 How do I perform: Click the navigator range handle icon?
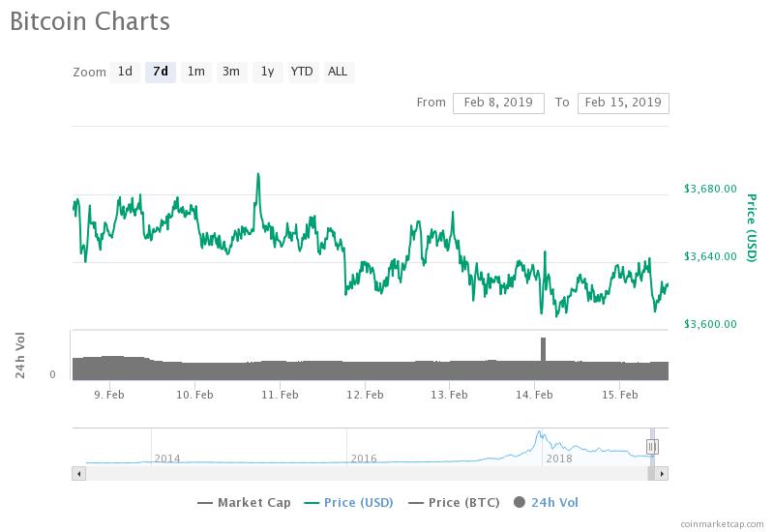[x=652, y=447]
